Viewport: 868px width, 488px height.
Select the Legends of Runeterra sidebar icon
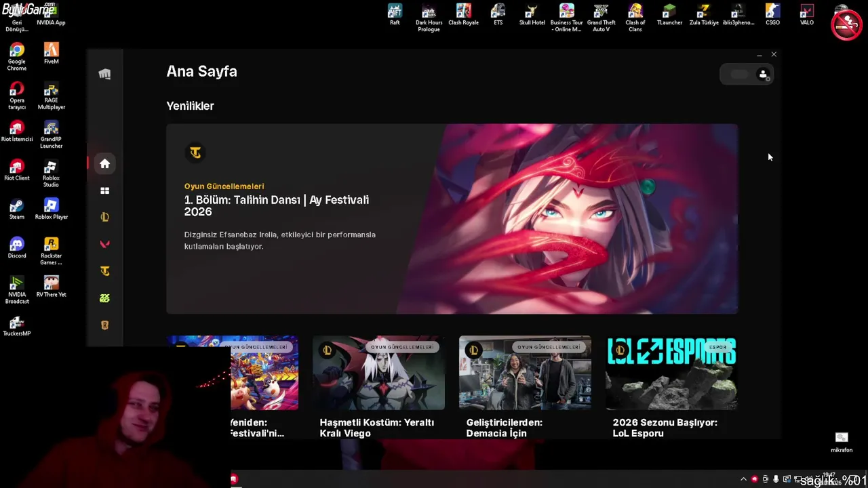click(x=104, y=325)
